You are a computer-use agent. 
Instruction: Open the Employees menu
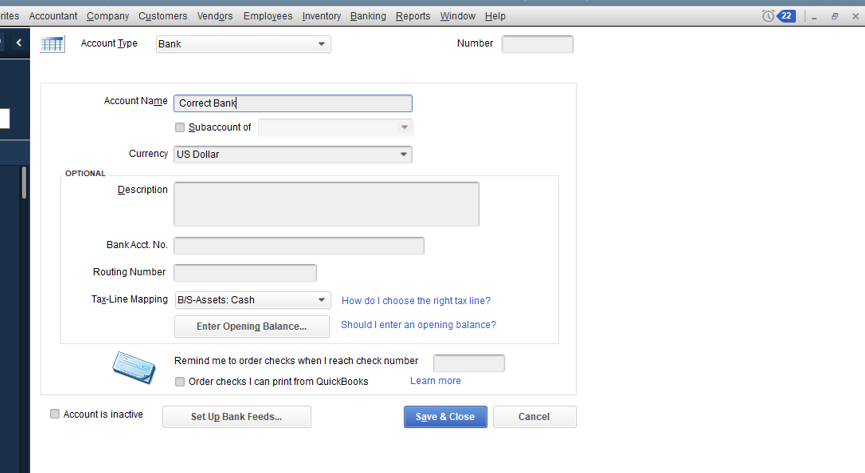[268, 16]
